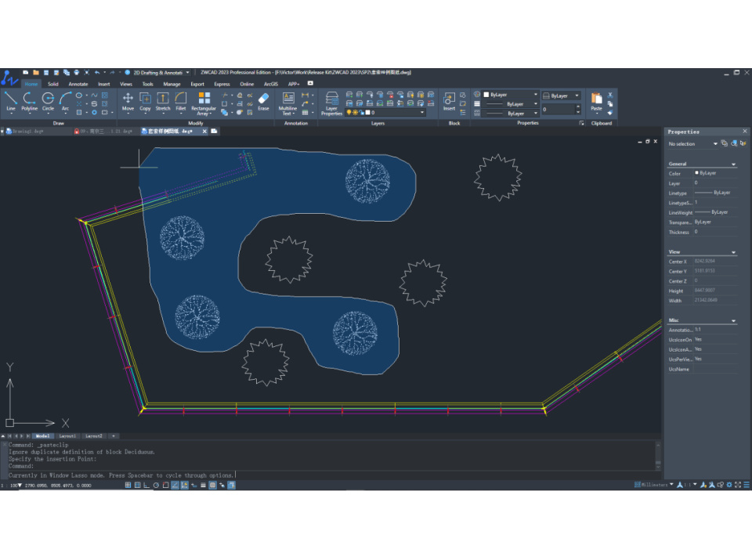Image resolution: width=752 pixels, height=560 pixels.
Task: Toggle Object Snap Tracking in status bar
Action: click(x=175, y=486)
